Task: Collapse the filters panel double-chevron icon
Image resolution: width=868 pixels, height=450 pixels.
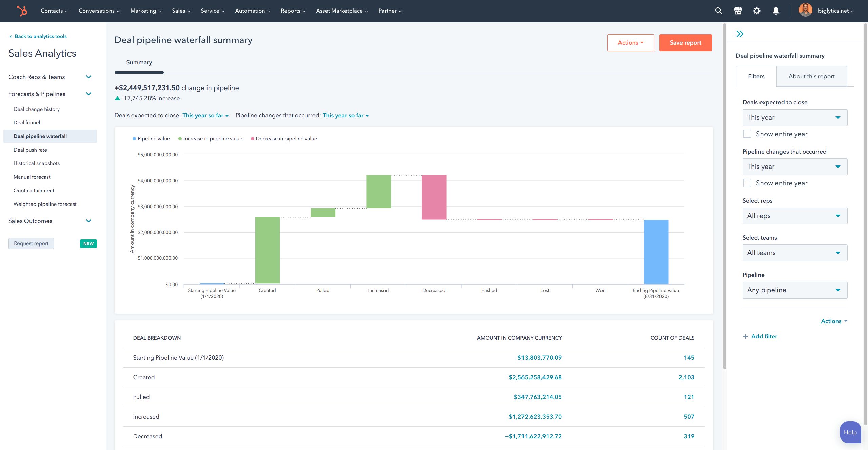Action: [740, 34]
